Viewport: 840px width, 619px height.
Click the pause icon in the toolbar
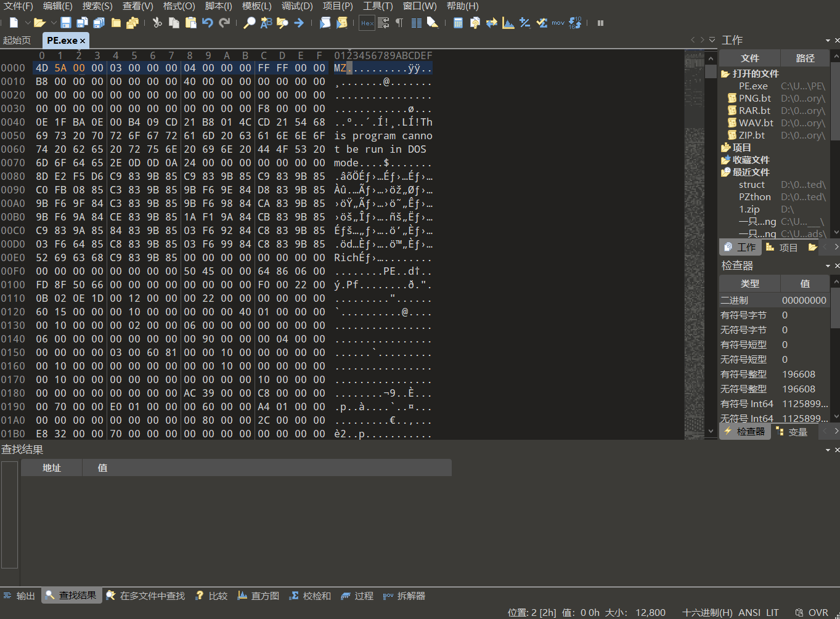tap(600, 23)
